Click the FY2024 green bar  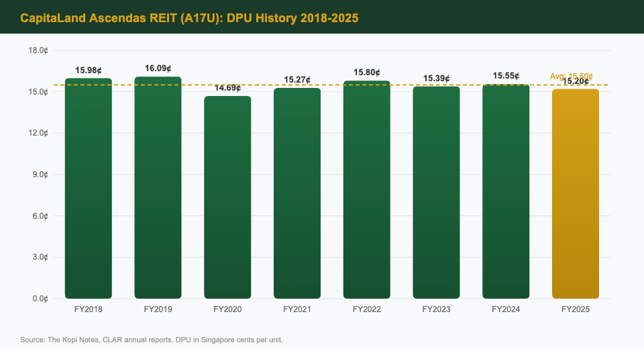click(506, 191)
